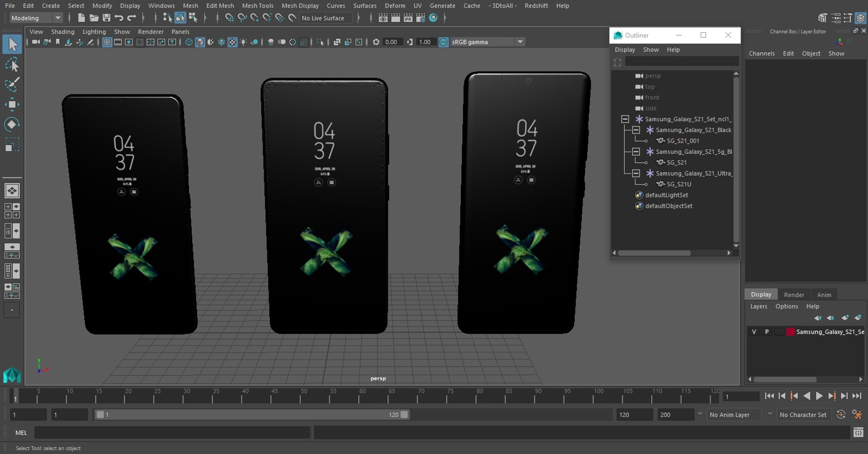Open the Mesh Tools menu
Image resolution: width=868 pixels, height=454 pixels.
(258, 5)
